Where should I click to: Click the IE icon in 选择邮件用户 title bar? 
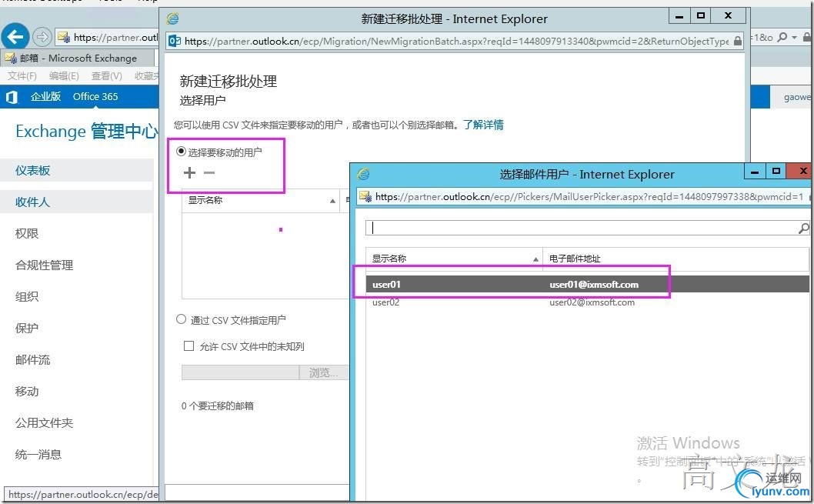363,174
